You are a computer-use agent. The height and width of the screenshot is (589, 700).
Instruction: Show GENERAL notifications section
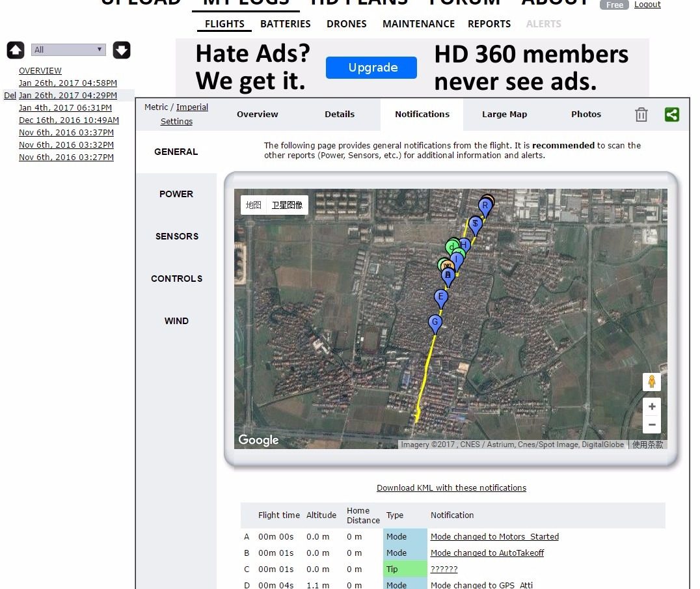[176, 152]
